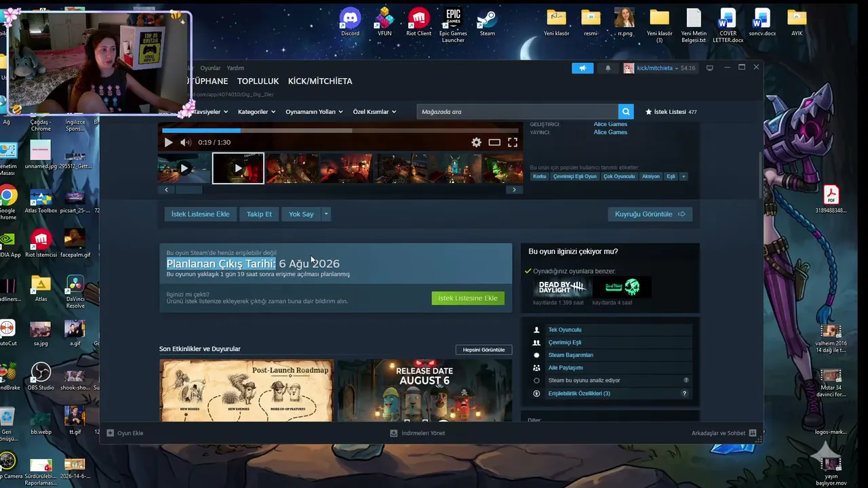Click the Çevrimiçi Eşli Oyun tag
The image size is (868, 488).
point(575,176)
